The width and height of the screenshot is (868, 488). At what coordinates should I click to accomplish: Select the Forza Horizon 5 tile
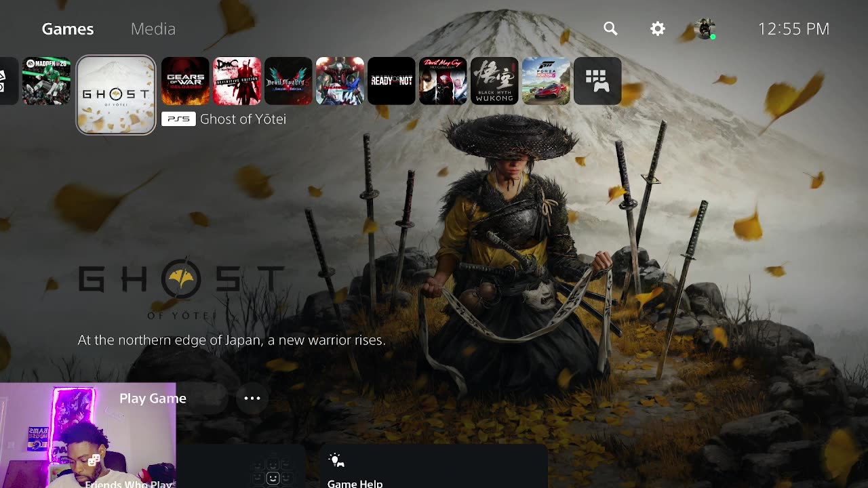(x=546, y=81)
